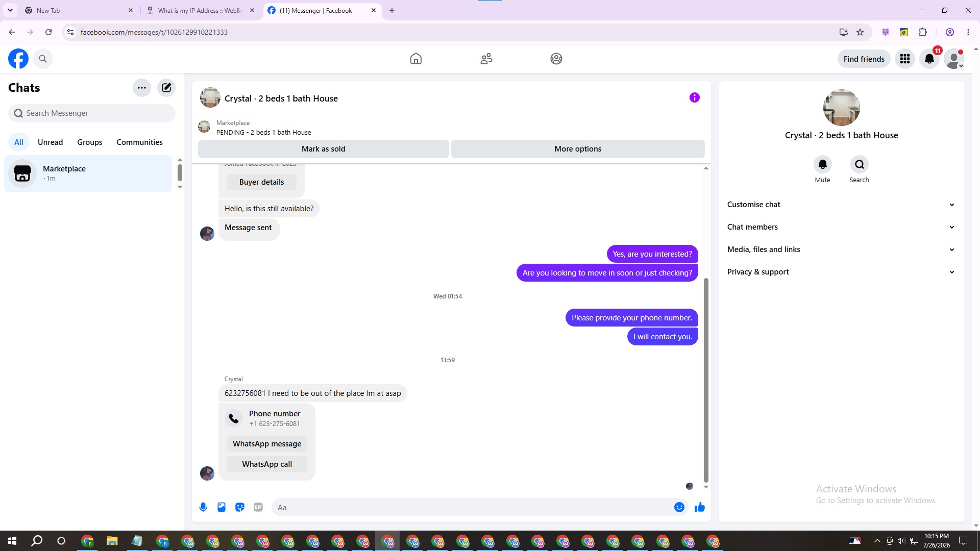The height and width of the screenshot is (551, 980).
Task: Go to the Home feed icon
Action: point(416,59)
